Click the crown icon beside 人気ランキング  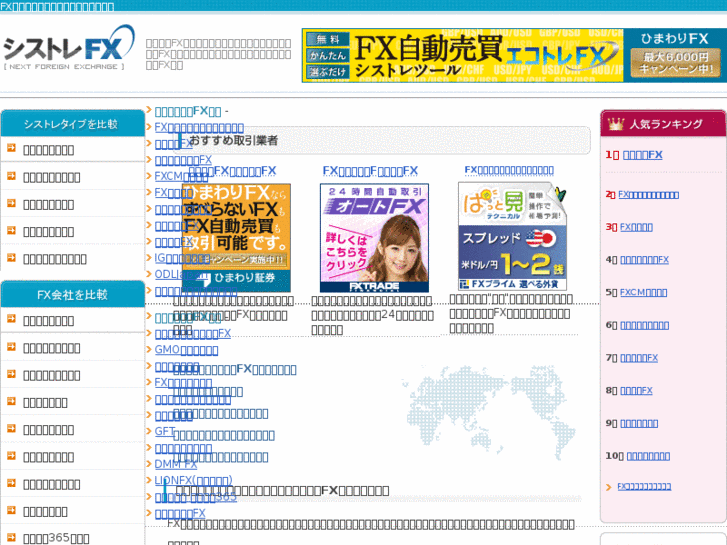point(616,124)
